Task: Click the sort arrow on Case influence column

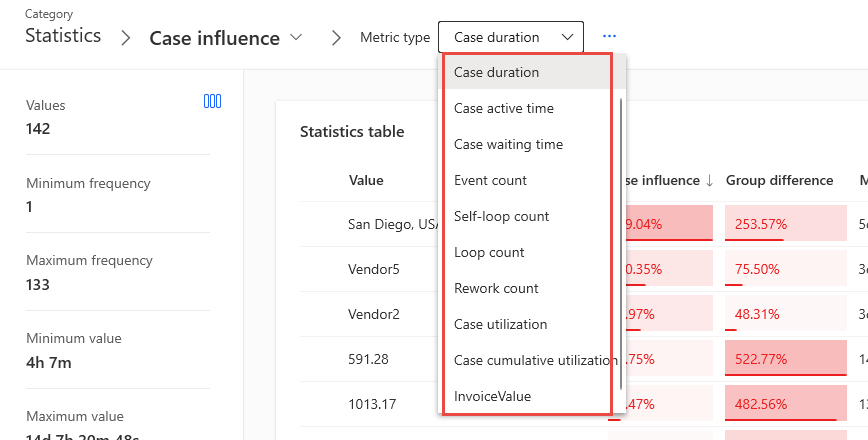Action: pos(709,181)
